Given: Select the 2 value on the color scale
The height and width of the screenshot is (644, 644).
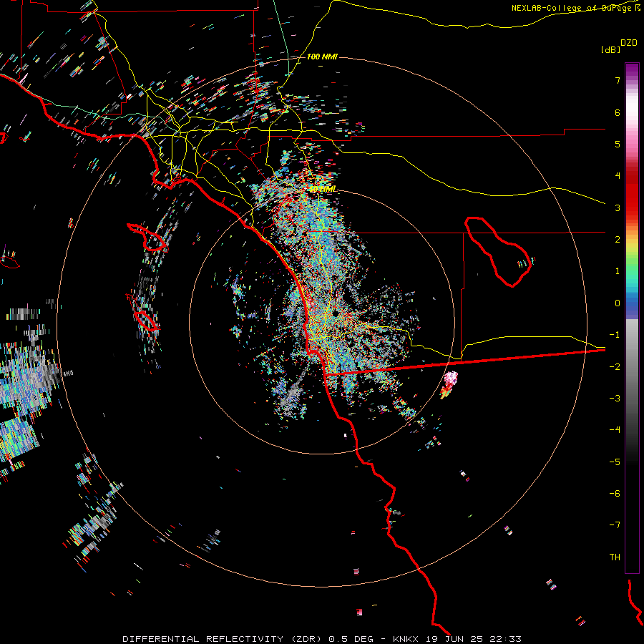Looking at the screenshot, I should coord(618,240).
